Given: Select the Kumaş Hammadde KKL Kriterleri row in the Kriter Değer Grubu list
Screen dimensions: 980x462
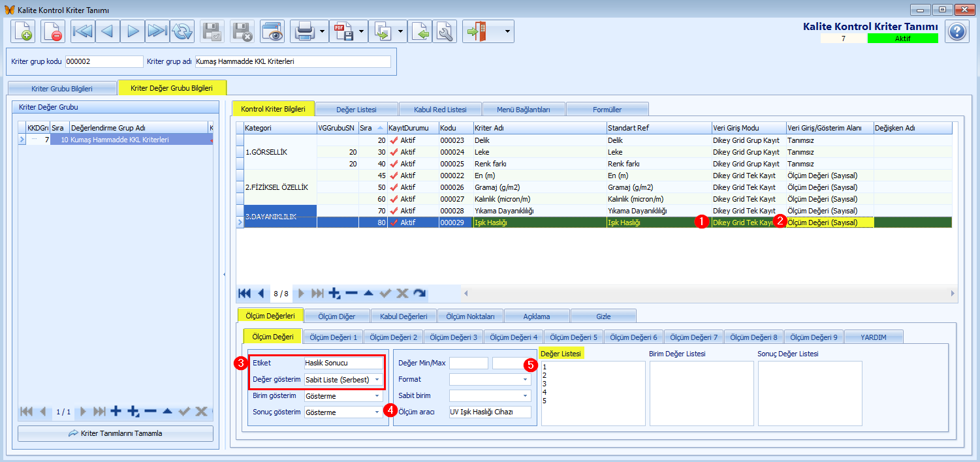Looking at the screenshot, I should click(116, 140).
